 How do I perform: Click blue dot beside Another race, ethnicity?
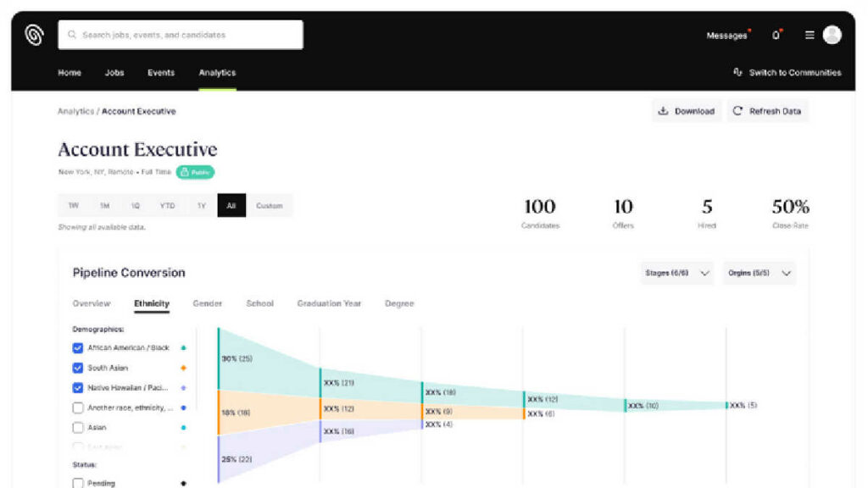[183, 408]
